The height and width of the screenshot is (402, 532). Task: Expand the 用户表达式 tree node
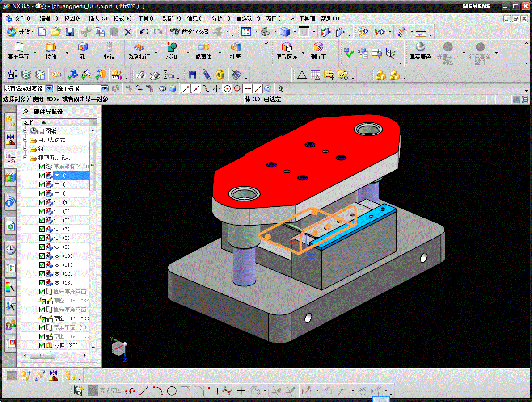25,140
